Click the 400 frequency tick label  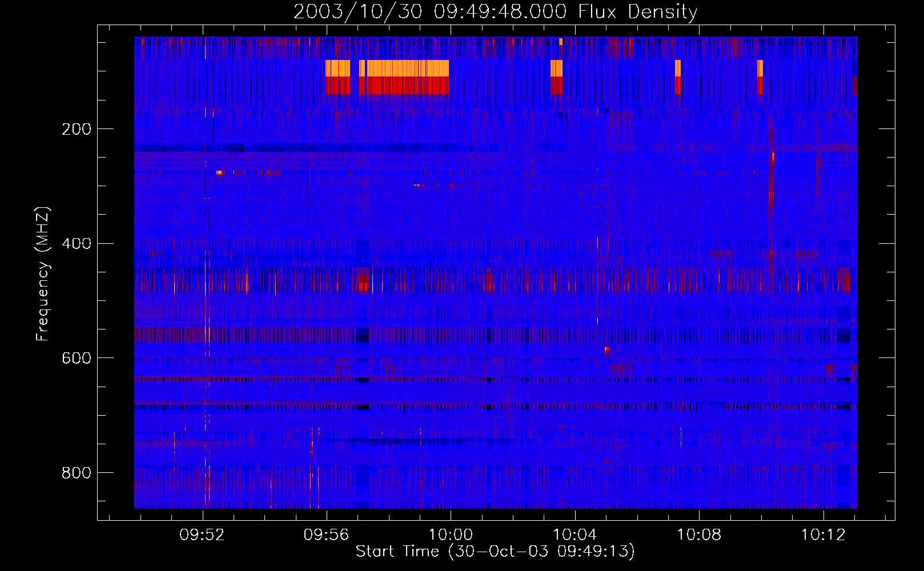click(77, 244)
